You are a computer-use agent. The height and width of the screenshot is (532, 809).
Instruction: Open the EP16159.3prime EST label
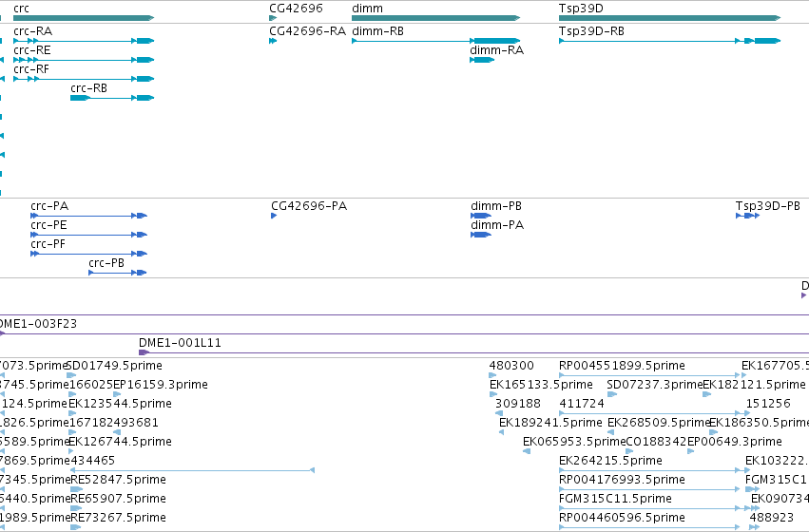coord(161,385)
